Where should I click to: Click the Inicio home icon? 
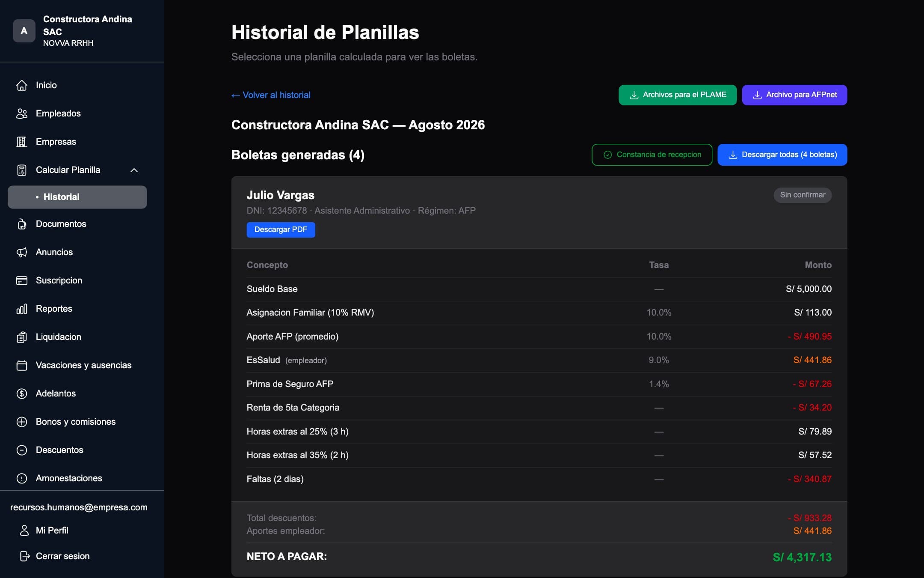coord(22,85)
